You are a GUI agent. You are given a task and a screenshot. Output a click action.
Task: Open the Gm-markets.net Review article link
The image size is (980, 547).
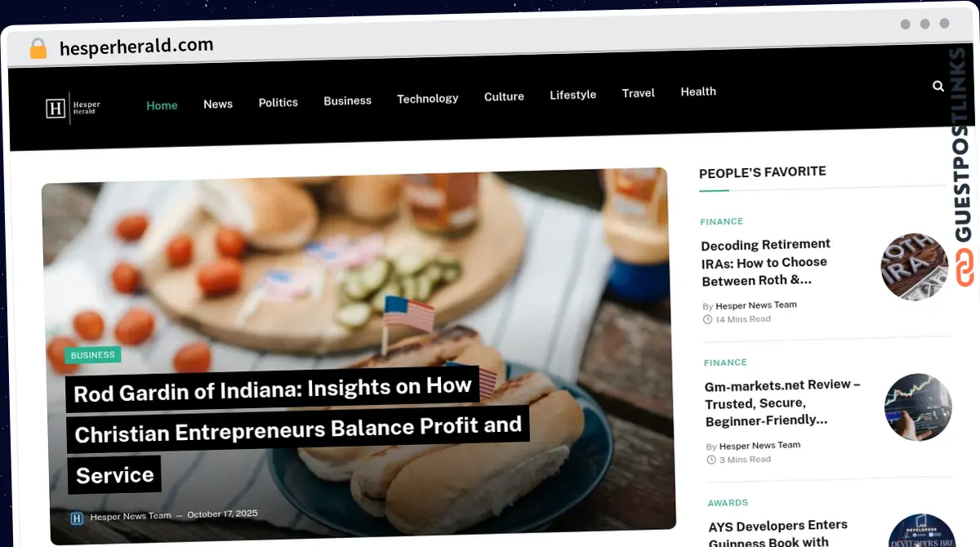782,402
